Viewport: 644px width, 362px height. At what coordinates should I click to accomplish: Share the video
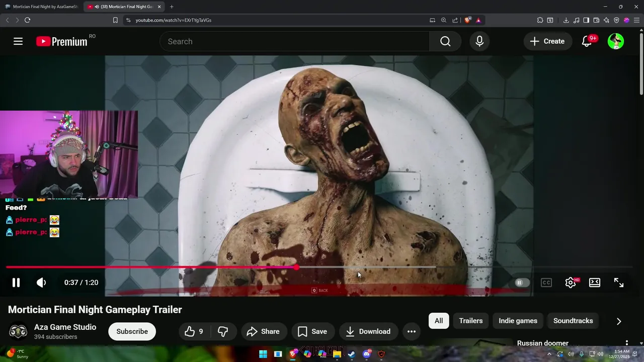tap(263, 331)
